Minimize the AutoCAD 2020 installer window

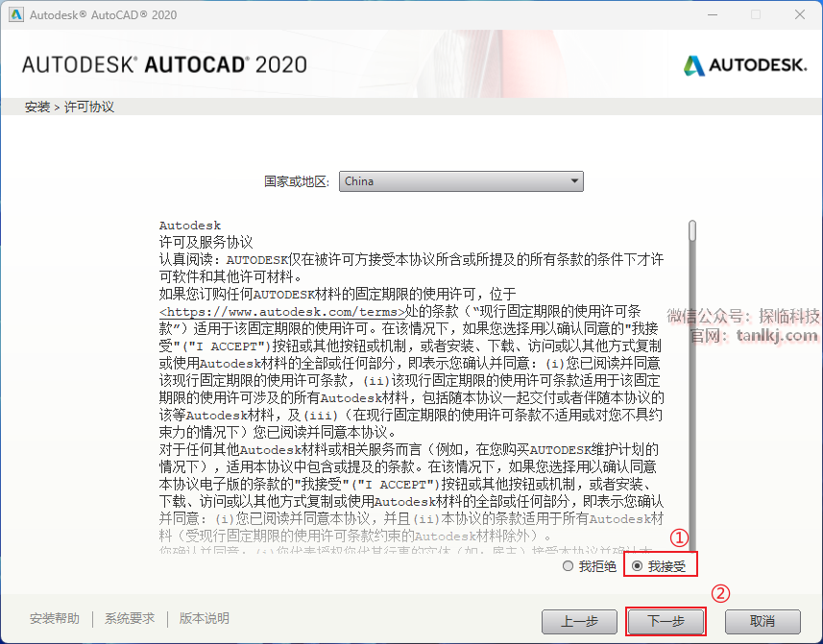(x=713, y=14)
